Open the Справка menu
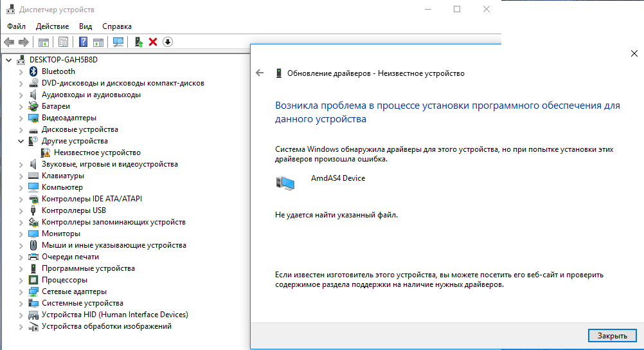The width and height of the screenshot is (644, 350). tap(117, 26)
